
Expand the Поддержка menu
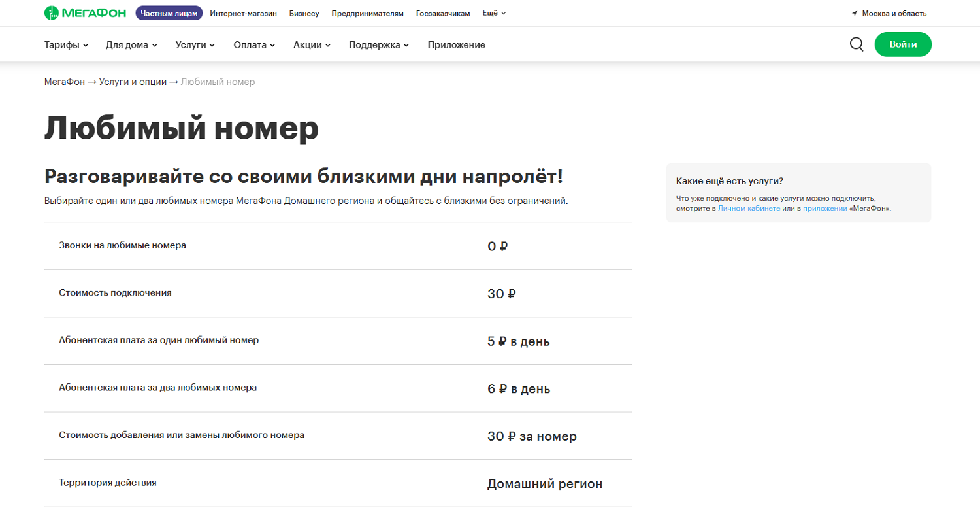[379, 45]
